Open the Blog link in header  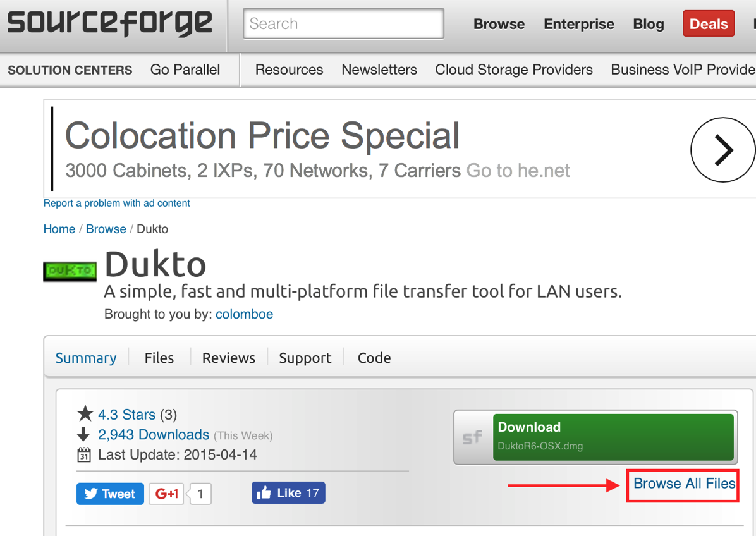tap(649, 24)
